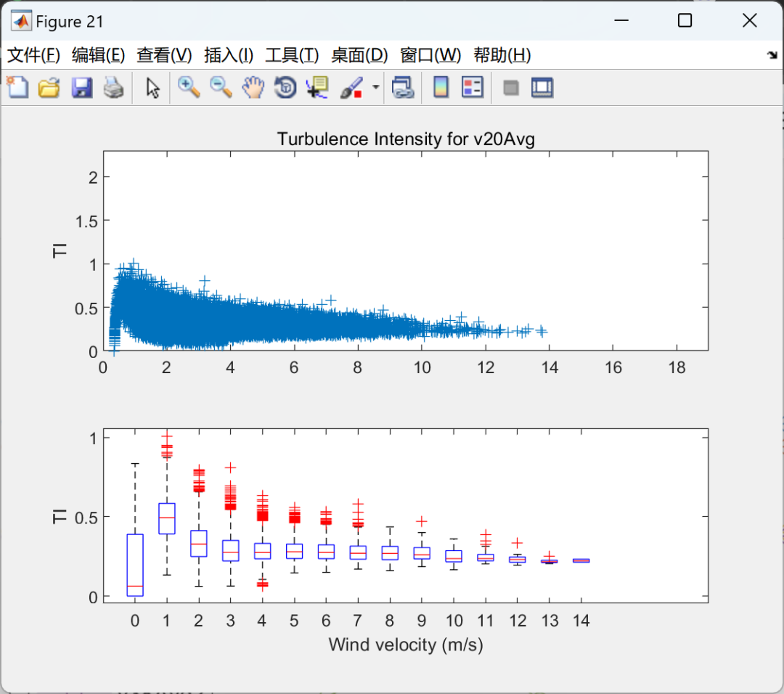Open the 帮助(H) menu

[x=502, y=55]
